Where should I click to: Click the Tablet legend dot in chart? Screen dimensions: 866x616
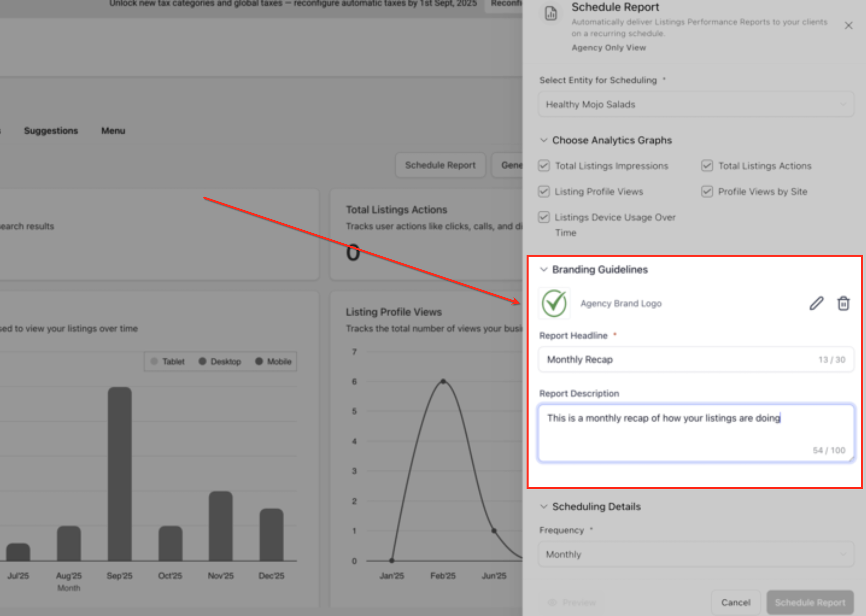click(x=154, y=361)
